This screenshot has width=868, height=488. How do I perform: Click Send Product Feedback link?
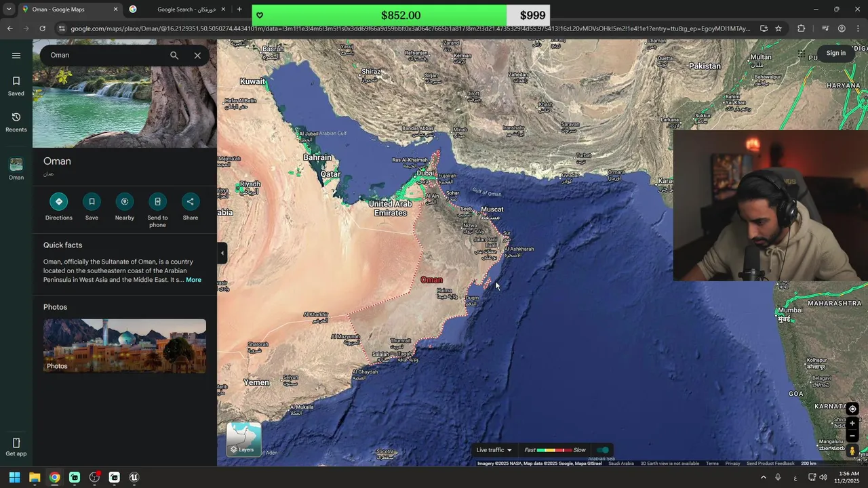tap(770, 464)
